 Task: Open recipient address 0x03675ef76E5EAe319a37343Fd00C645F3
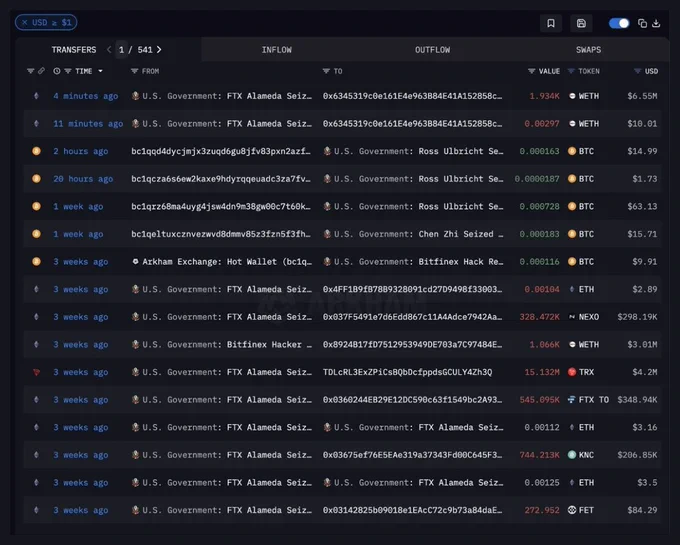(x=412, y=455)
